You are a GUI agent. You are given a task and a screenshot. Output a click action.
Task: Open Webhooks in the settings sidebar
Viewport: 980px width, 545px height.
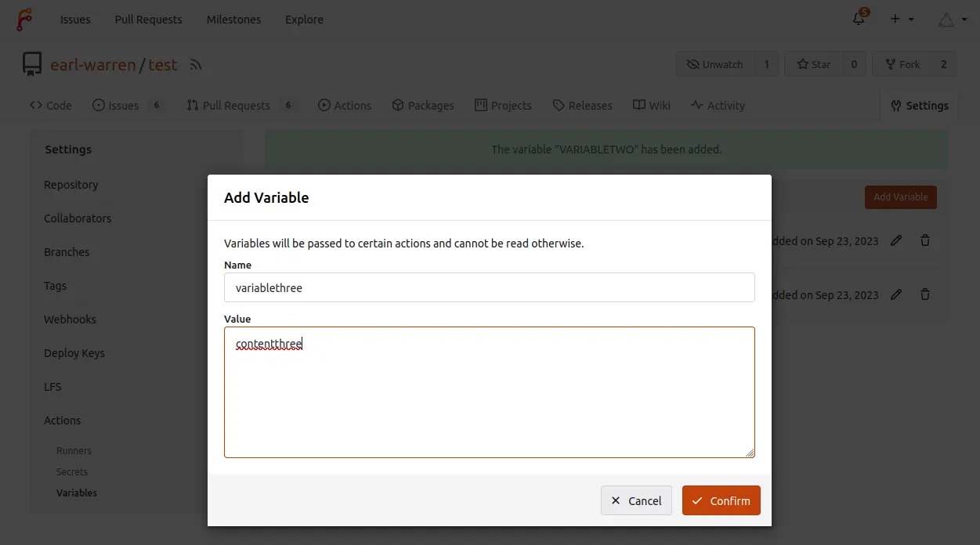[x=70, y=319]
